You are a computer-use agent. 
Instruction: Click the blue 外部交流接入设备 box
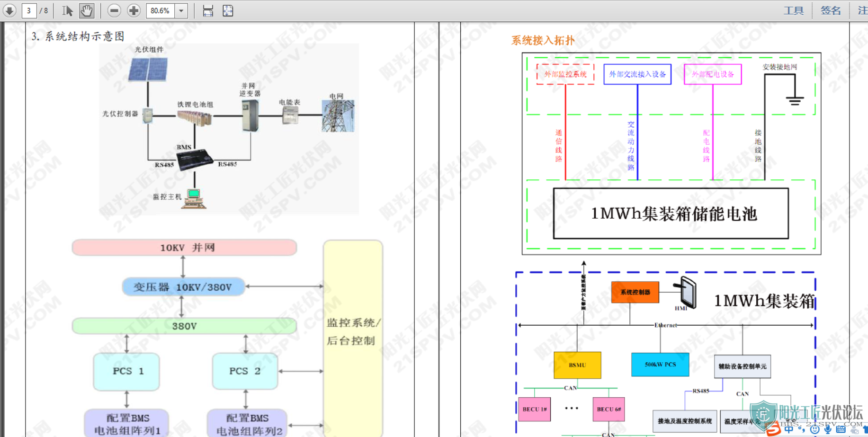[637, 74]
